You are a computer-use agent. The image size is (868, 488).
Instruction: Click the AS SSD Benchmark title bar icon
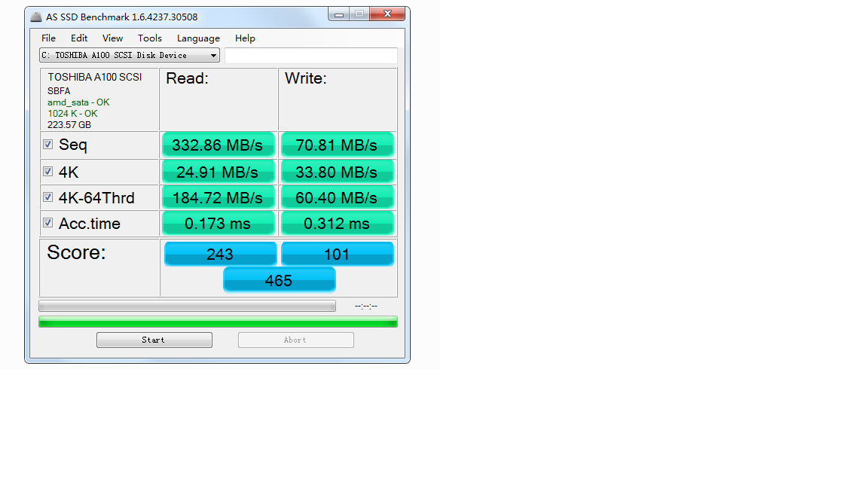(x=36, y=17)
